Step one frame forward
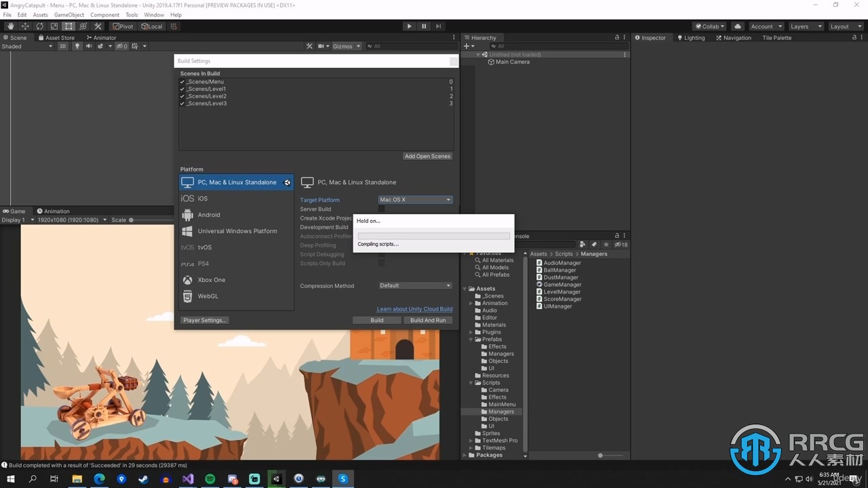Viewport: 868px width, 488px height. click(439, 26)
